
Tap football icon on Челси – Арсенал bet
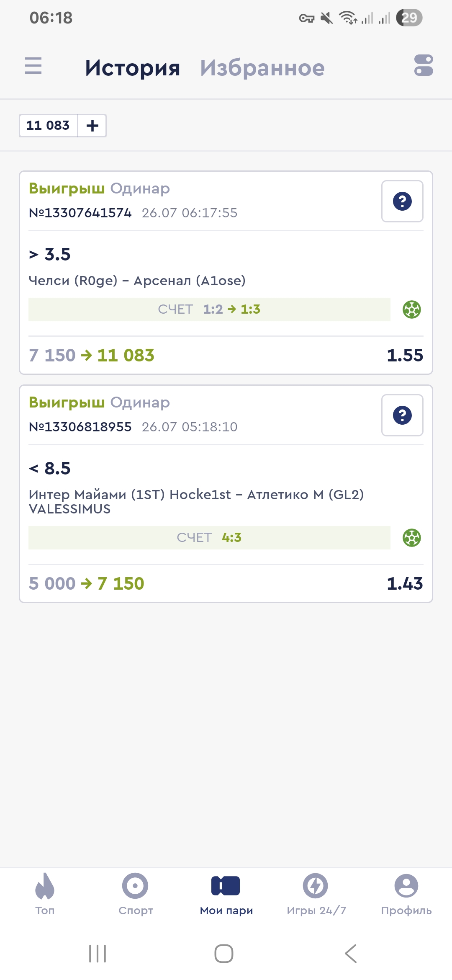click(411, 309)
